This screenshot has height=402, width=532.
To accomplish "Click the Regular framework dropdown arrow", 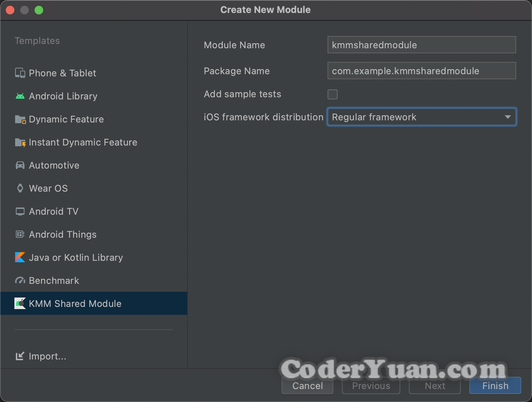I will tap(508, 117).
